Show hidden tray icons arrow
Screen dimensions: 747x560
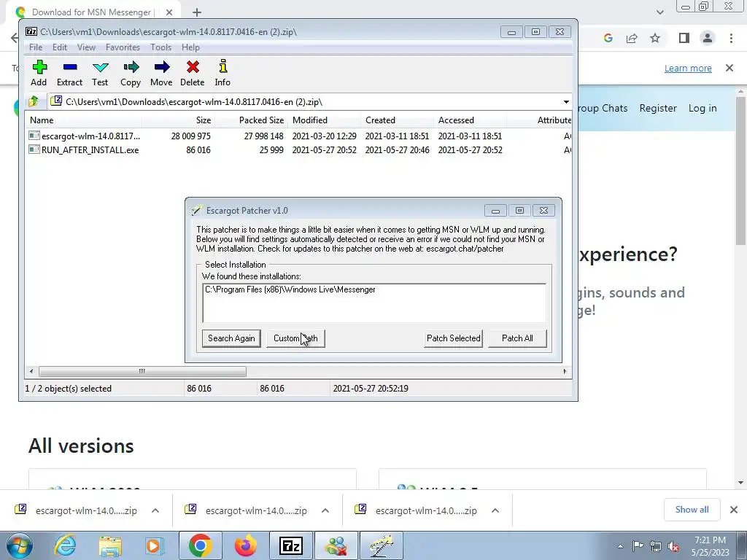click(x=620, y=547)
